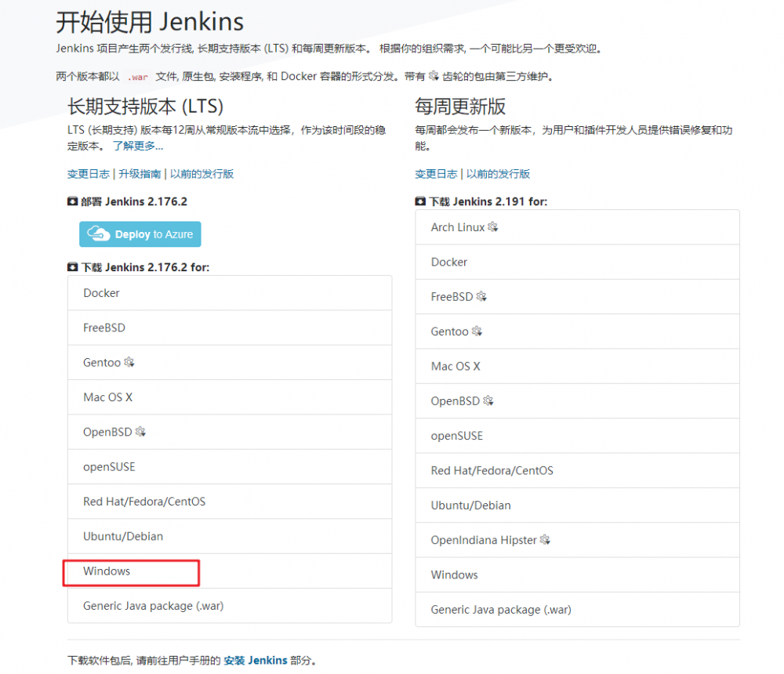Select Mac OS X under LTS downloads

pyautogui.click(x=230, y=397)
